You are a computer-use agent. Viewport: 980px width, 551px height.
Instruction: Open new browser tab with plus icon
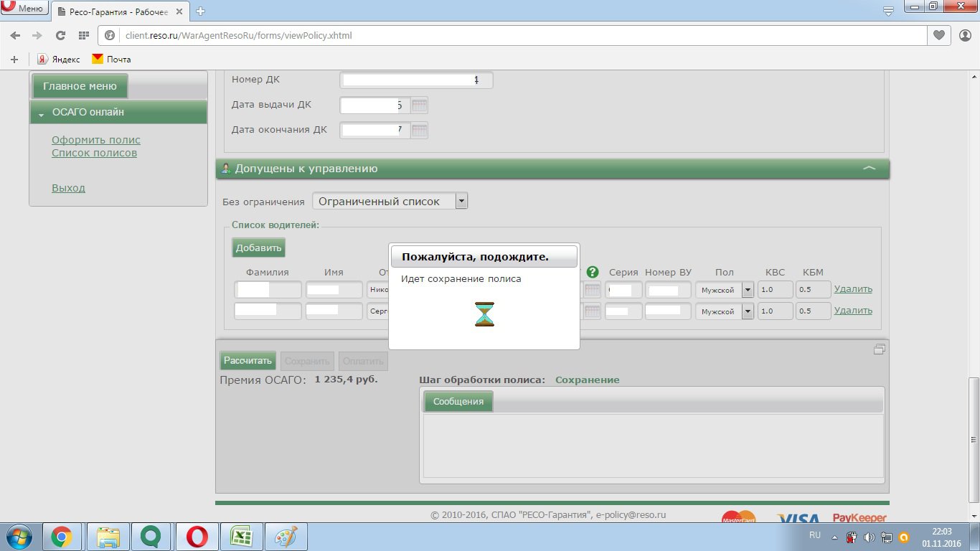click(200, 11)
